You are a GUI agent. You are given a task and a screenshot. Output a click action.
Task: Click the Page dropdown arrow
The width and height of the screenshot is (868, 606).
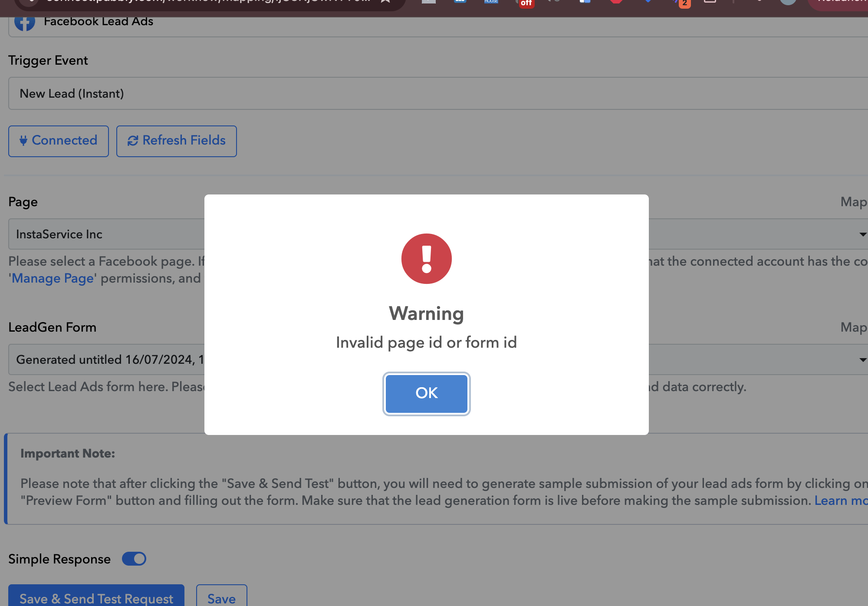click(x=863, y=234)
